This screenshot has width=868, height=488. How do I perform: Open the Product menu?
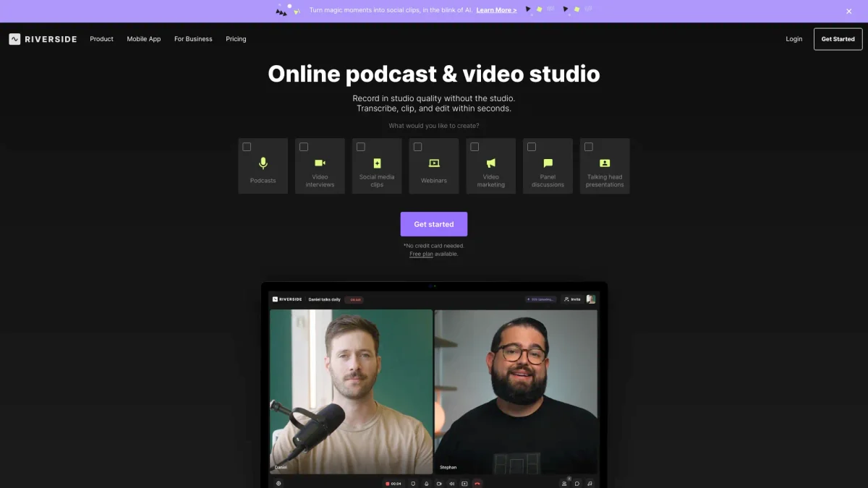[101, 39]
